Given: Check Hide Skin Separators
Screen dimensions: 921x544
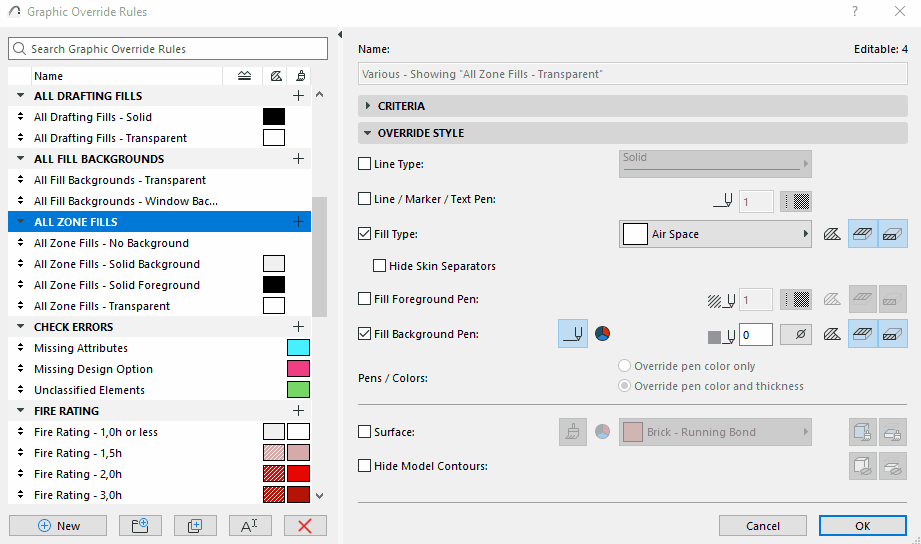Looking at the screenshot, I should coord(379,266).
